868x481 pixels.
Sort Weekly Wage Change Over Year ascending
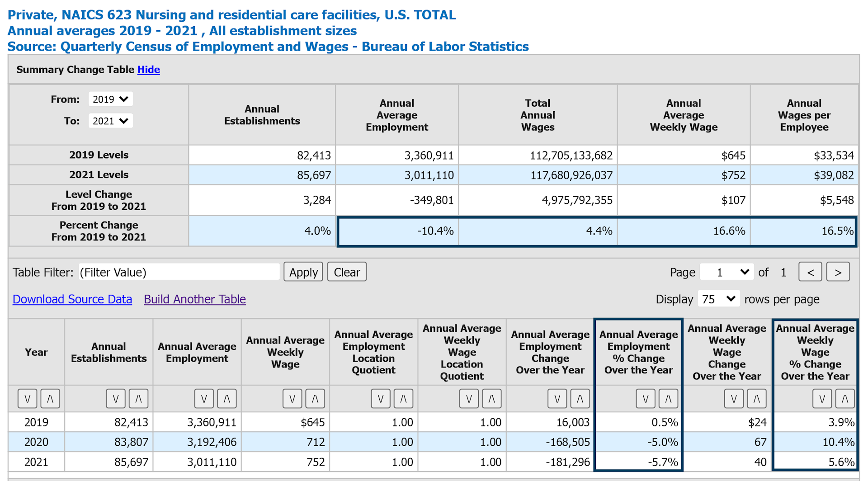click(x=756, y=398)
